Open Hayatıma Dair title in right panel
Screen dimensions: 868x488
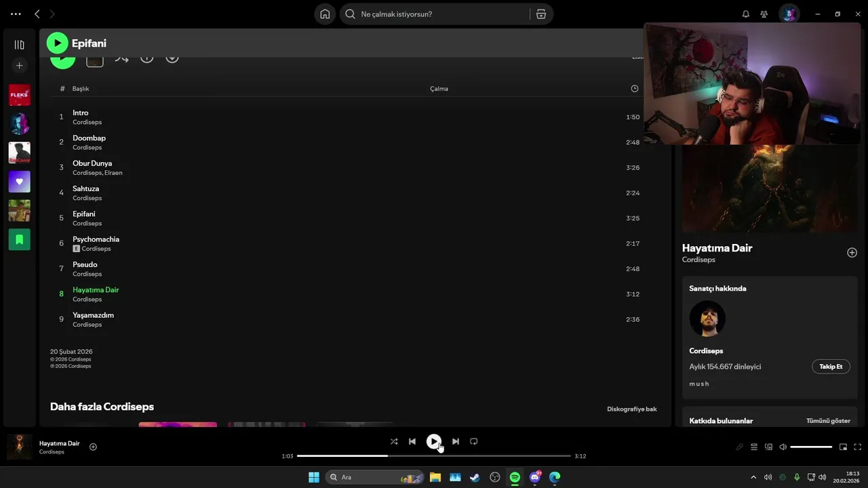click(717, 248)
